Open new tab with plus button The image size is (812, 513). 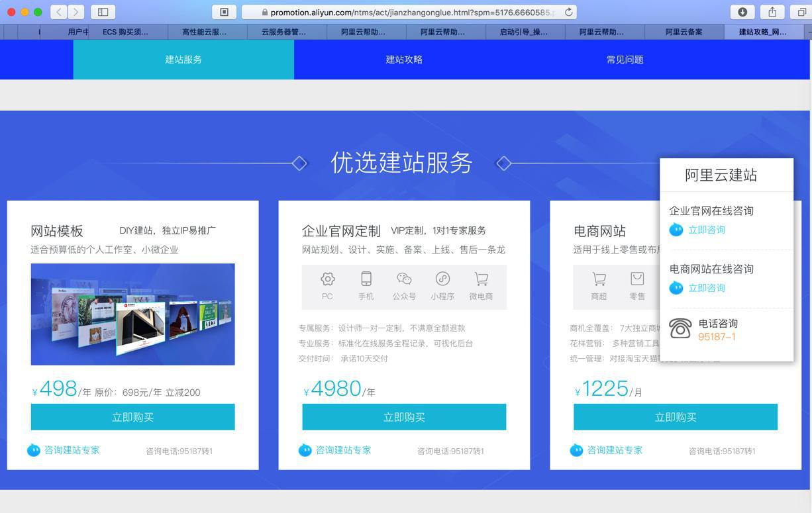click(x=809, y=32)
